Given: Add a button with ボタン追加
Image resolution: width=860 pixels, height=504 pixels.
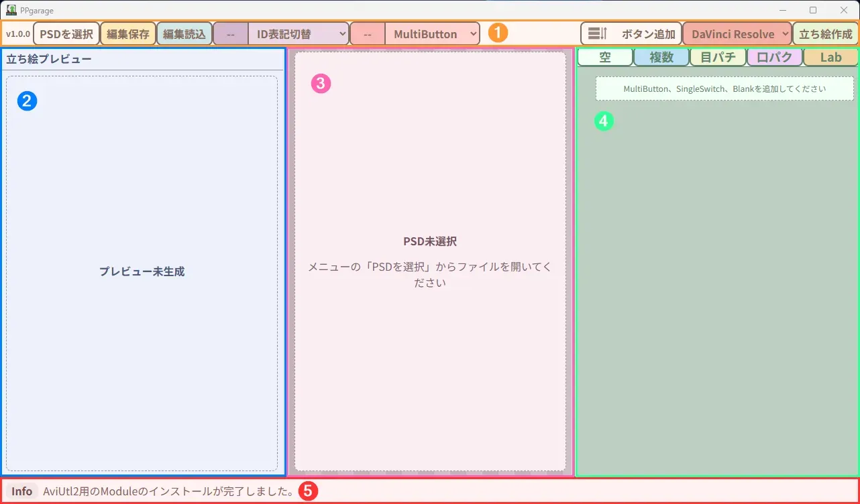Looking at the screenshot, I should coord(631,34).
